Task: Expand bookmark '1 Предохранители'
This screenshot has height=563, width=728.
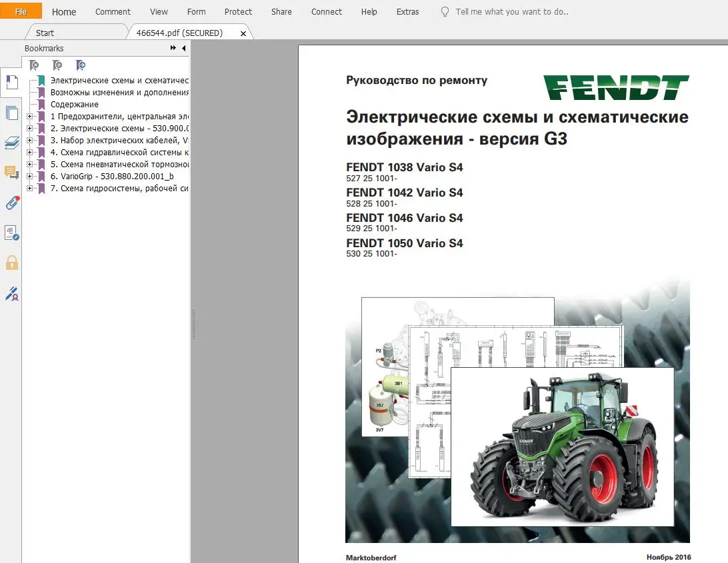Action: (29, 117)
